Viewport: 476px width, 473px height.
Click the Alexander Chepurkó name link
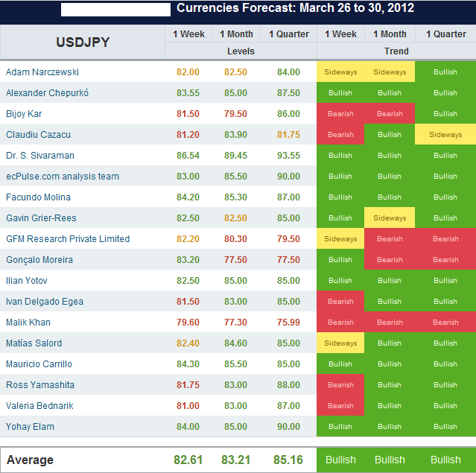(x=47, y=93)
